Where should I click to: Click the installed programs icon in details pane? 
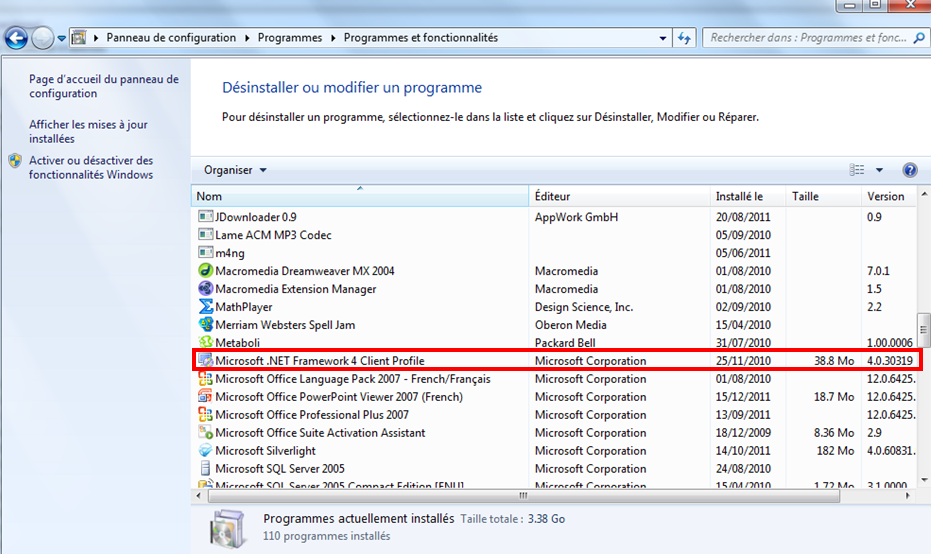pyautogui.click(x=227, y=529)
